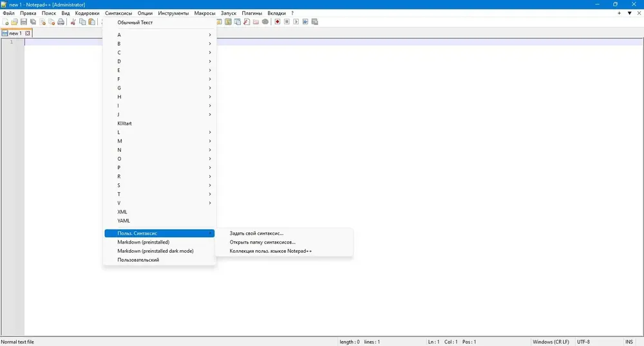The image size is (644, 346).
Task: Click Run macro multiple times icon
Action: coord(305,22)
